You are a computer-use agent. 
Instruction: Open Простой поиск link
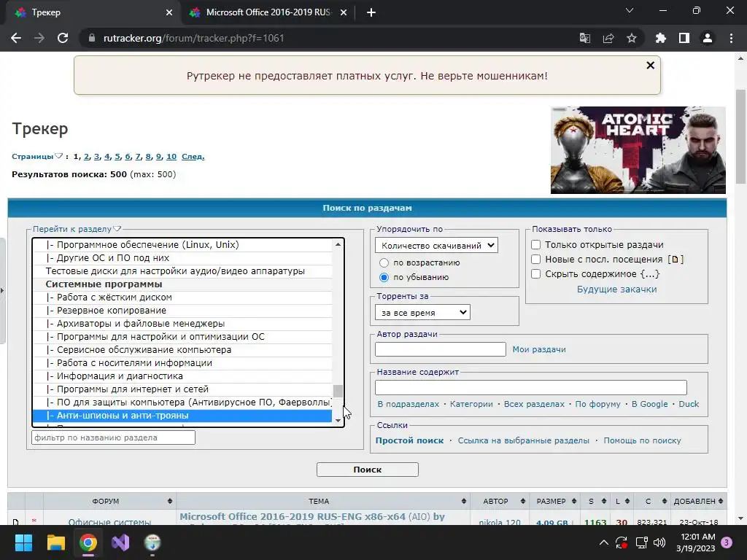(409, 440)
